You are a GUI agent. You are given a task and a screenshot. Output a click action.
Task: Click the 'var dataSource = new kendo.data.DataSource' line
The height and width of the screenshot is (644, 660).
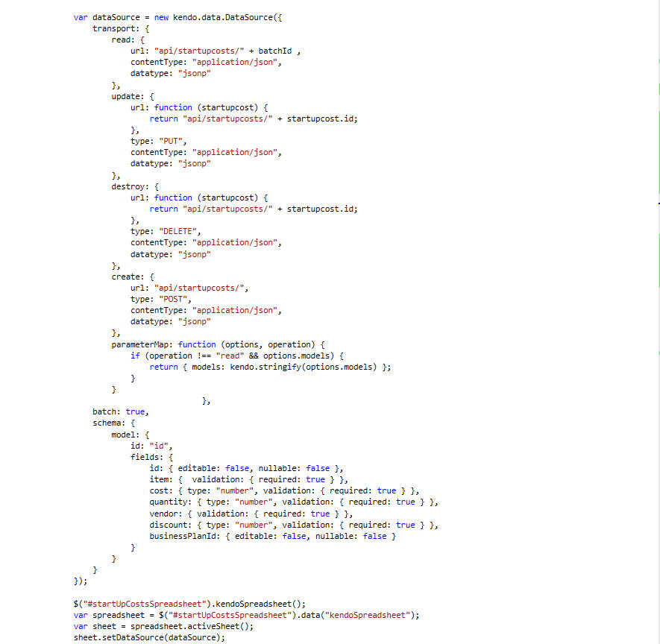177,17
